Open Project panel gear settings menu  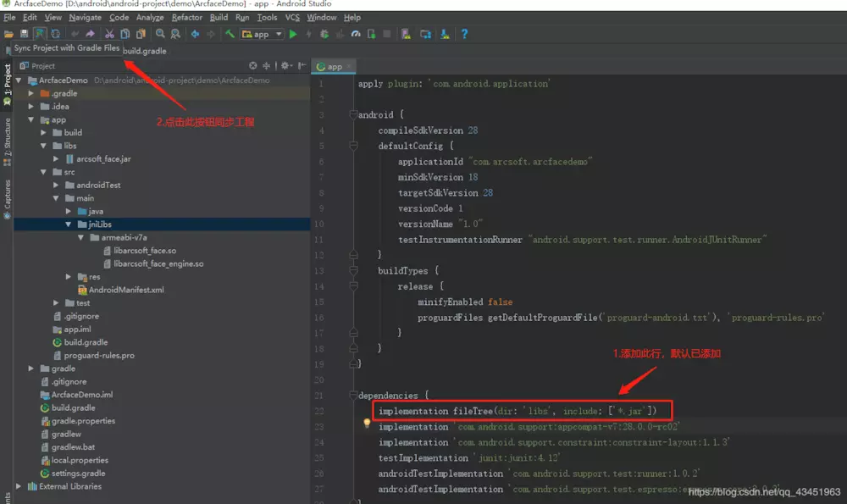pos(285,66)
